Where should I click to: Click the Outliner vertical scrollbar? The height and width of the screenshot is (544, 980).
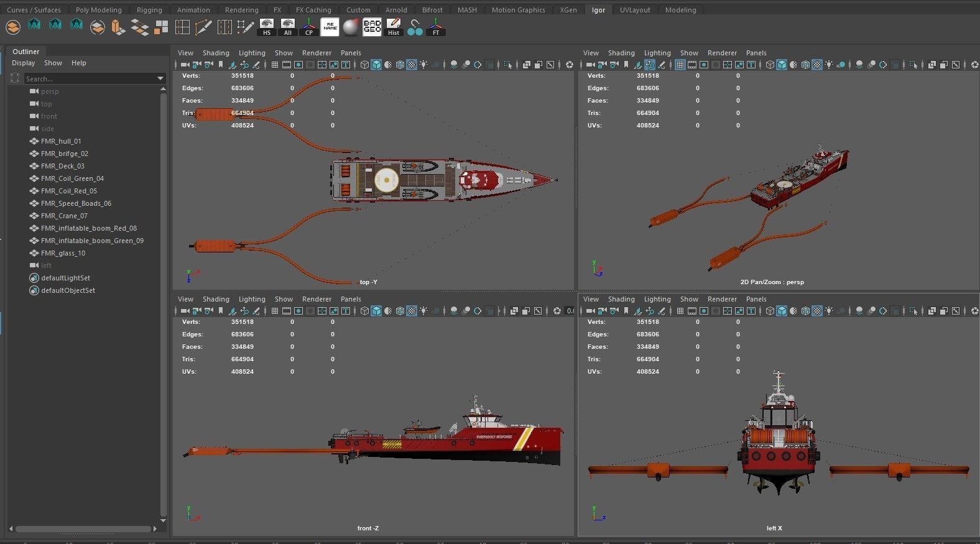coord(163,305)
